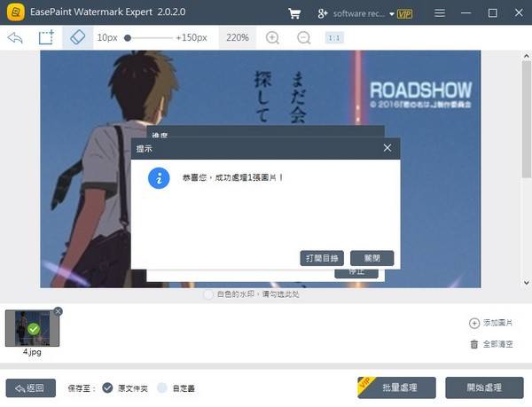Click 關閉 button in the dialog
Screen dimensions: 532x407
click(372, 258)
